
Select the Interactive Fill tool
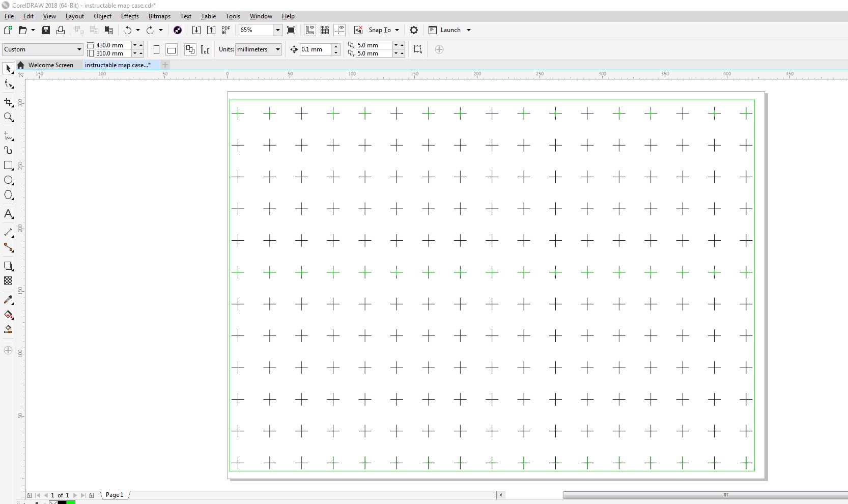coord(8,315)
